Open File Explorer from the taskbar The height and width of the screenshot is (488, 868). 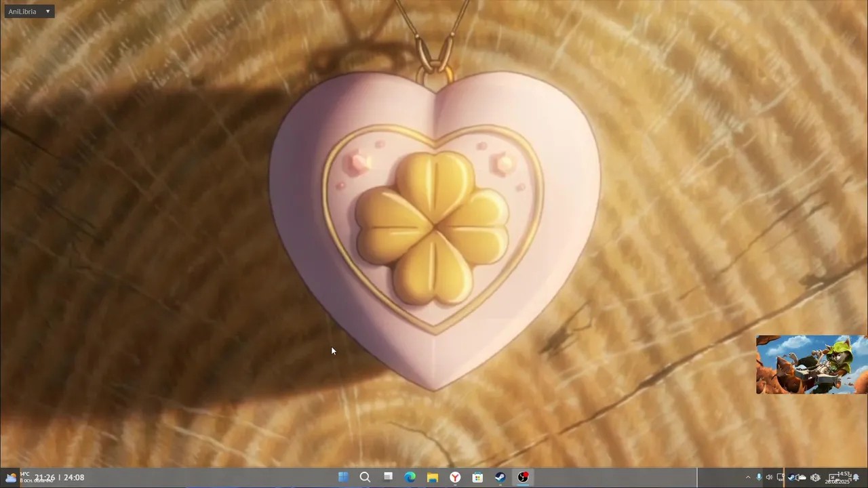click(x=433, y=477)
